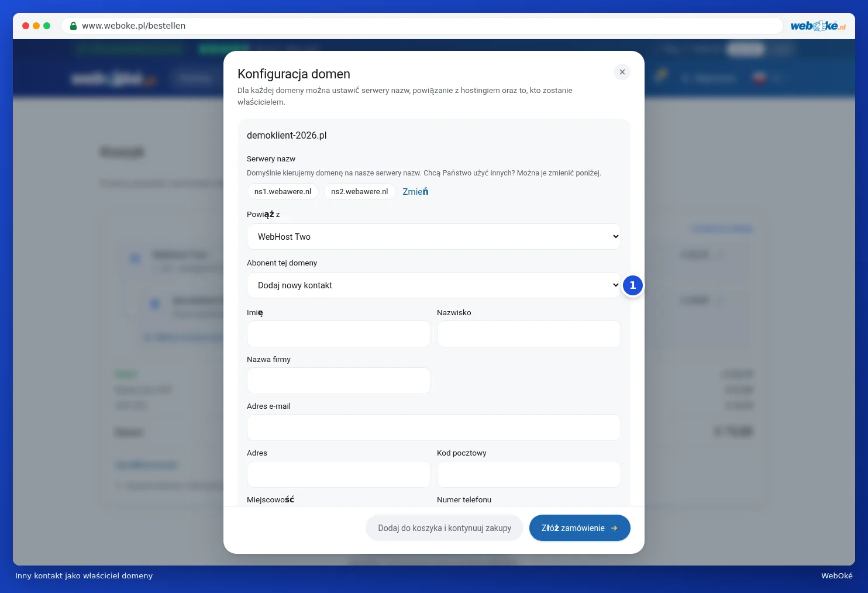868x593 pixels.
Task: Focus the Nazwisko input field
Action: pos(529,334)
